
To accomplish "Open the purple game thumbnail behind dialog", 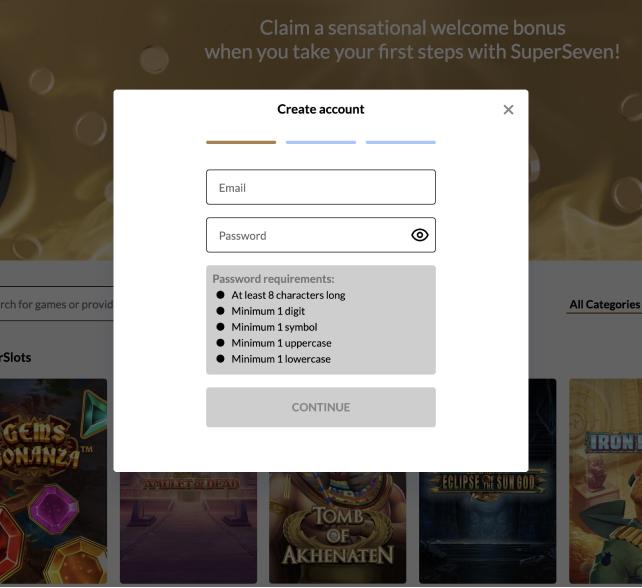I will 188,528.
